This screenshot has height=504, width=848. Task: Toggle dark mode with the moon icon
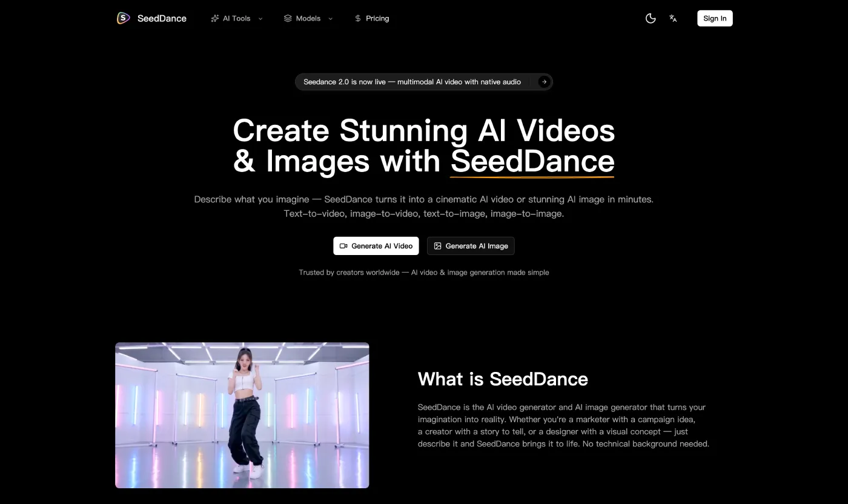[x=651, y=18]
